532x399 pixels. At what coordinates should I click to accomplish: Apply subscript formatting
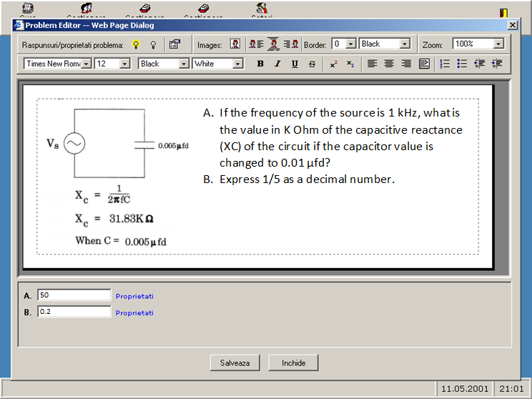click(x=350, y=64)
